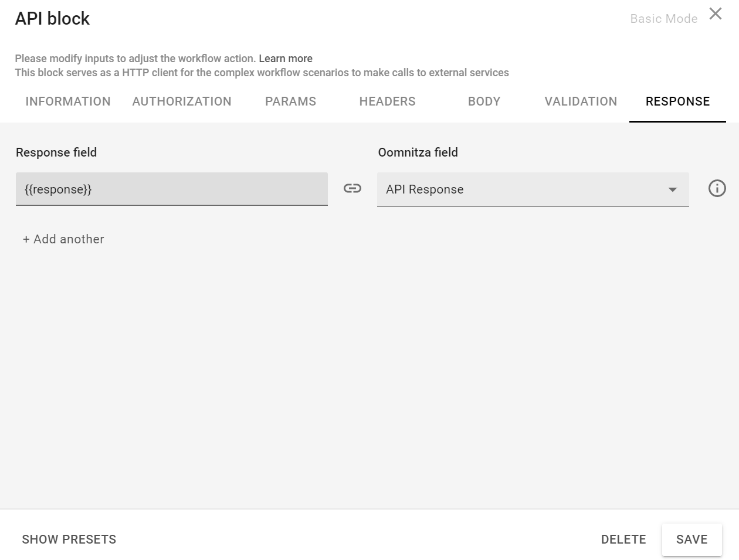This screenshot has width=739, height=560.
Task: Switch to Basic Mode
Action: tap(663, 18)
